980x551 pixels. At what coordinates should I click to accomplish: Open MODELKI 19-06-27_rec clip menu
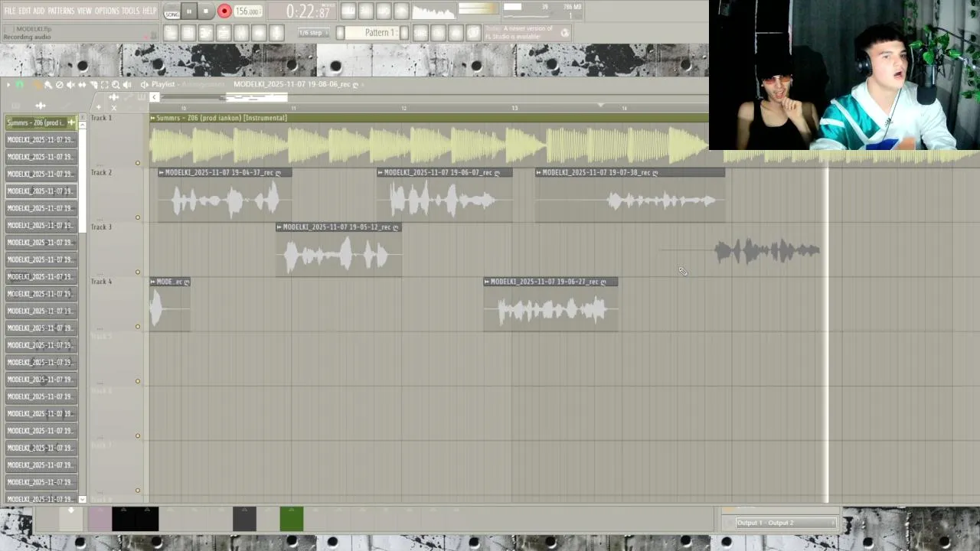(487, 282)
